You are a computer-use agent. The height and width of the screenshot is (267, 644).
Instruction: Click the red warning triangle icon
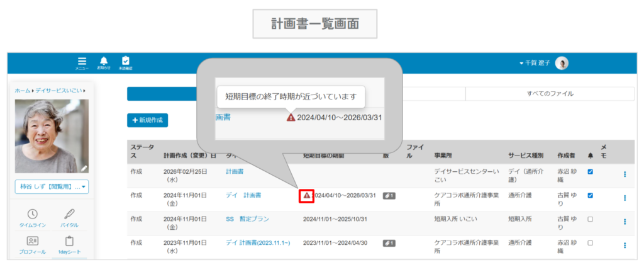pos(306,196)
